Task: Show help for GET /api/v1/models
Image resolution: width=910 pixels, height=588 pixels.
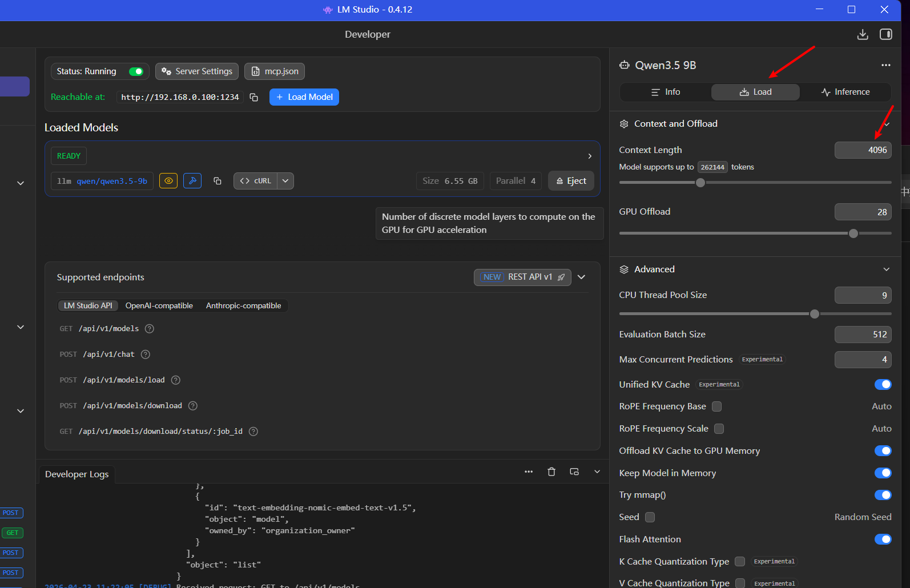Action: pyautogui.click(x=150, y=329)
